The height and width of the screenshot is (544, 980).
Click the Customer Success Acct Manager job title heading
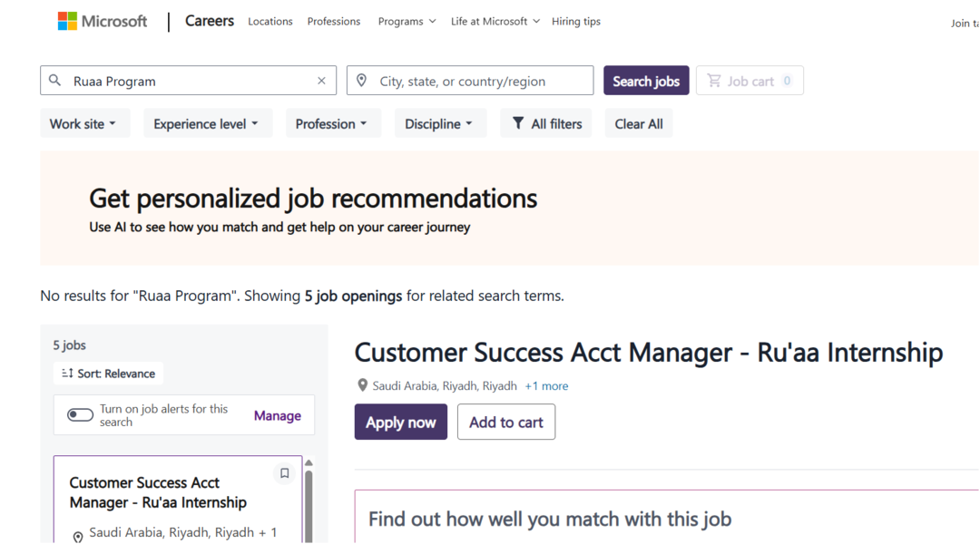pyautogui.click(x=648, y=353)
